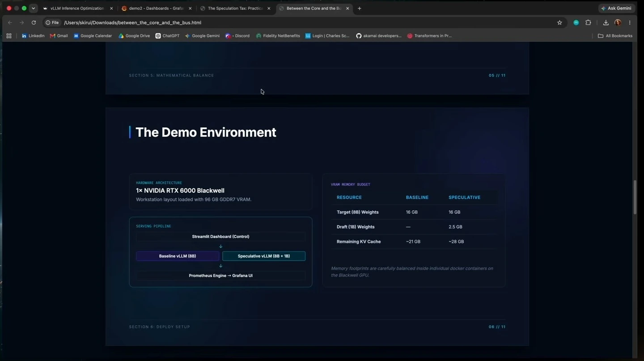Click the Speculative vLLM (8B + 1B) box
This screenshot has width=644, height=361.
(x=264, y=256)
